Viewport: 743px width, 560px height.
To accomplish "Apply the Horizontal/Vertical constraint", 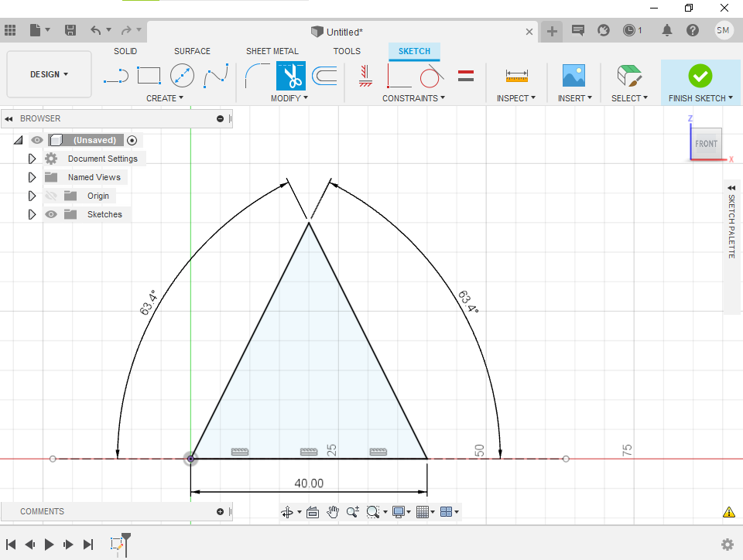I will (399, 76).
